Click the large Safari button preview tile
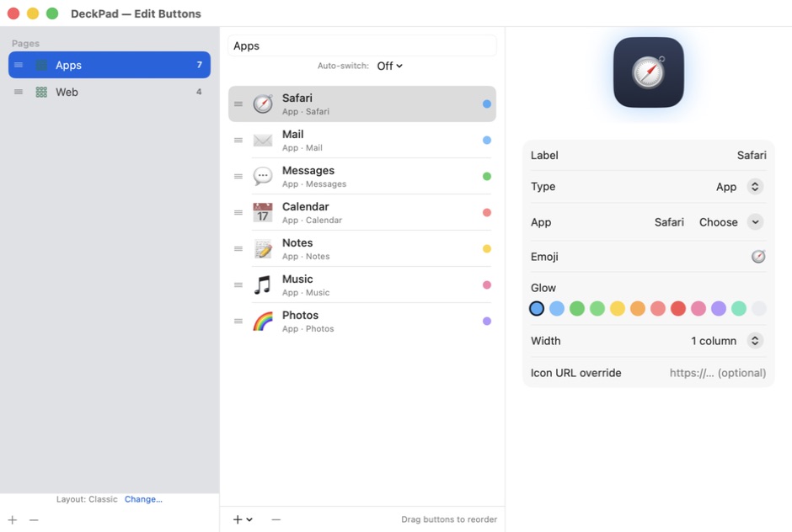This screenshot has width=792, height=532. (x=649, y=72)
